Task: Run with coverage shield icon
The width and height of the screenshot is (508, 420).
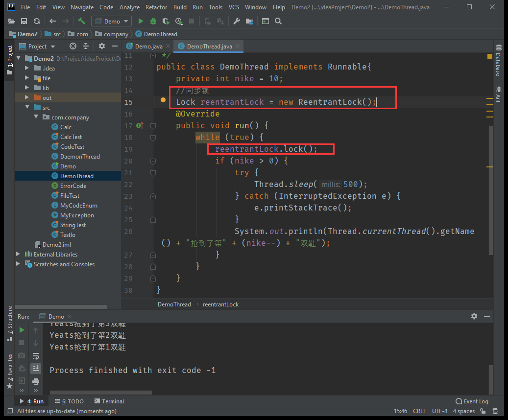Action: 166,22
